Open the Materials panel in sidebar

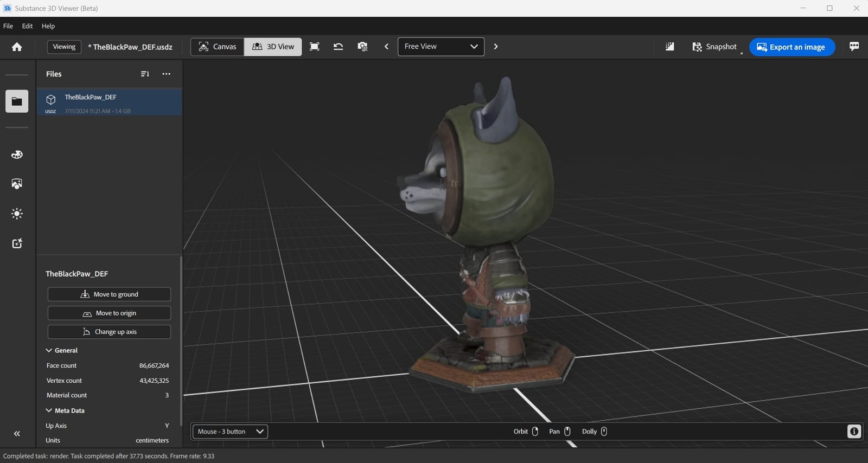[17, 155]
